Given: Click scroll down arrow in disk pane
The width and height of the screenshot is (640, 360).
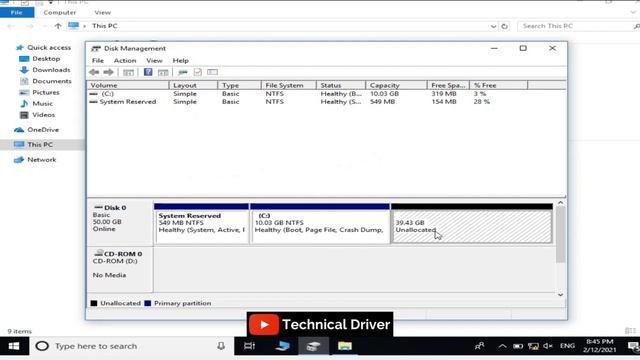Looking at the screenshot, I should pyautogui.click(x=560, y=295).
